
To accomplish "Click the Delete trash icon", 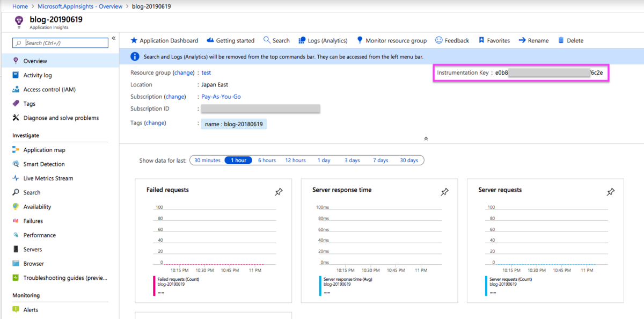I will click(x=561, y=40).
